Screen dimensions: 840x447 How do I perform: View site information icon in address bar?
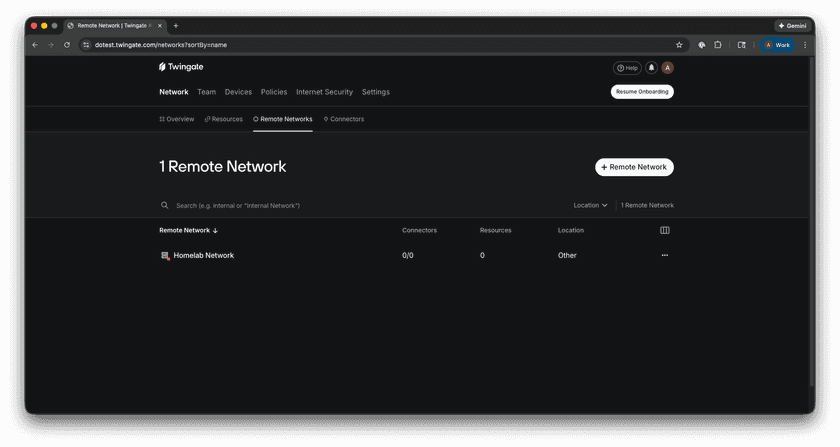coord(86,45)
